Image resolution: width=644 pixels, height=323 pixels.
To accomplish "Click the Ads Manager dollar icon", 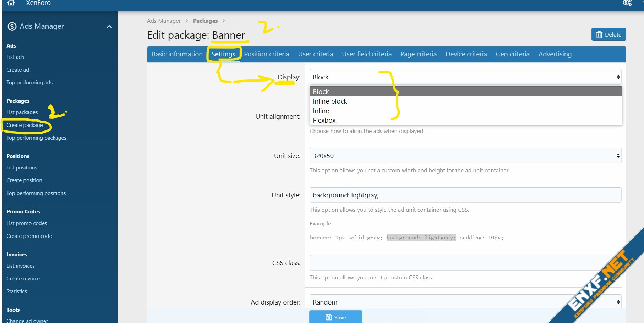I will [12, 26].
